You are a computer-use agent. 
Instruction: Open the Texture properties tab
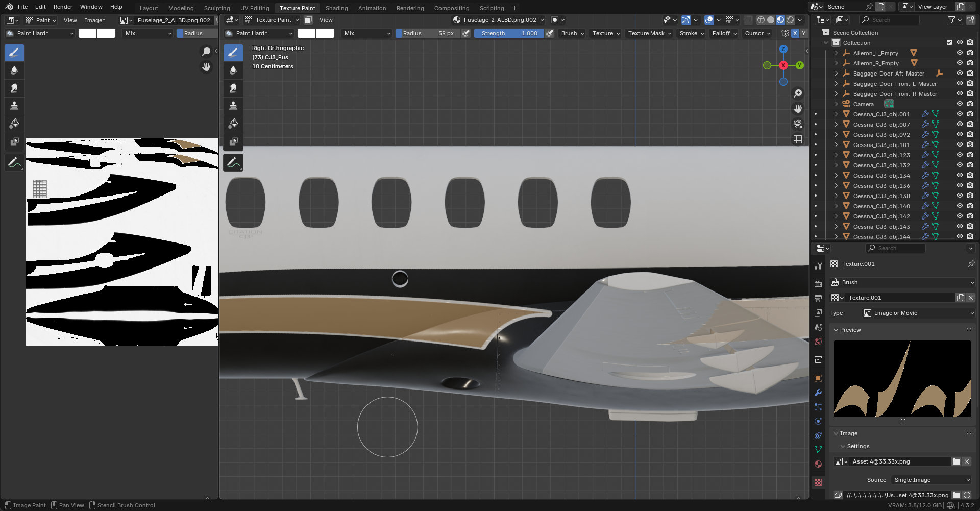point(818,482)
